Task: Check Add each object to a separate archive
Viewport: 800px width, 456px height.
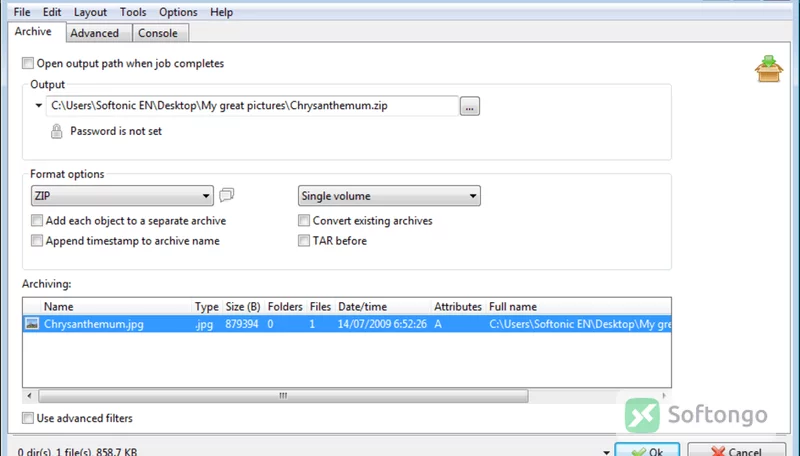Action: [37, 220]
